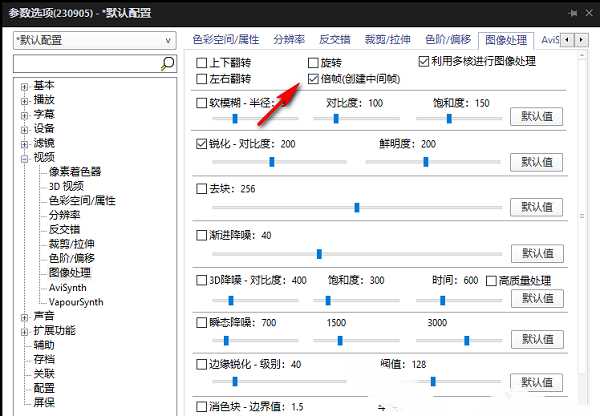Switch to 裁剪/拉伸 tab
Image resolution: width=600 pixels, height=416 pixels.
click(x=388, y=39)
